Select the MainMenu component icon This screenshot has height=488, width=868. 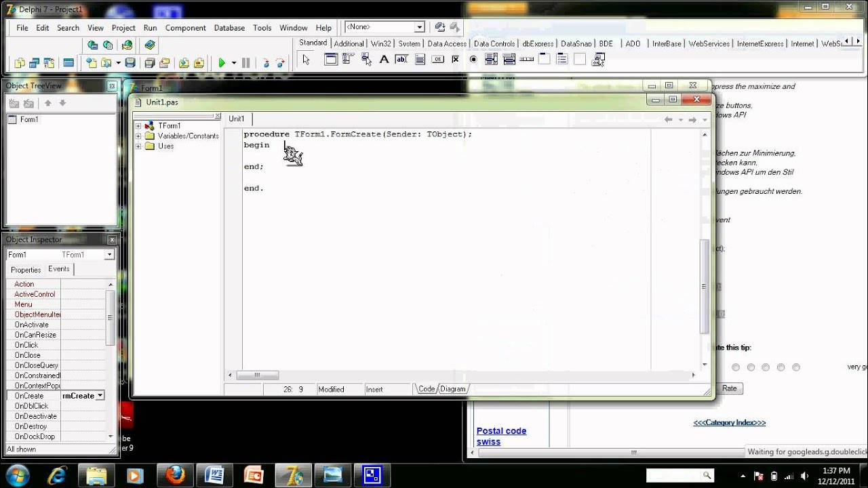coord(348,60)
